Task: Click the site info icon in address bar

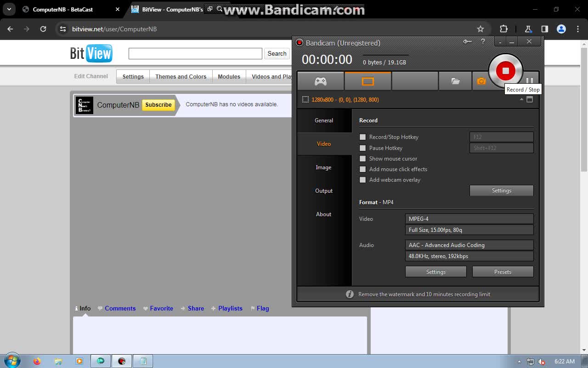Action: point(63,29)
